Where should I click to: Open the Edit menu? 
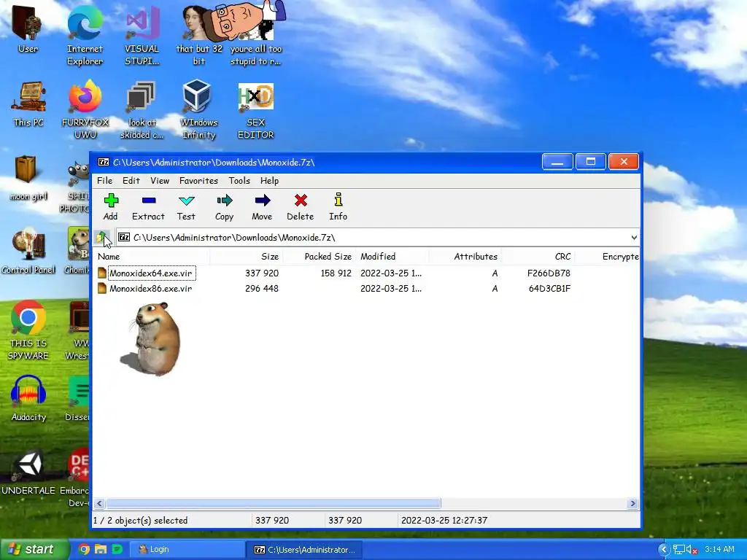[x=131, y=181]
